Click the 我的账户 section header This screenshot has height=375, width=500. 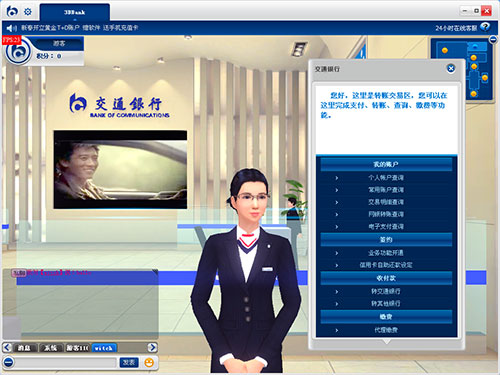(386, 164)
